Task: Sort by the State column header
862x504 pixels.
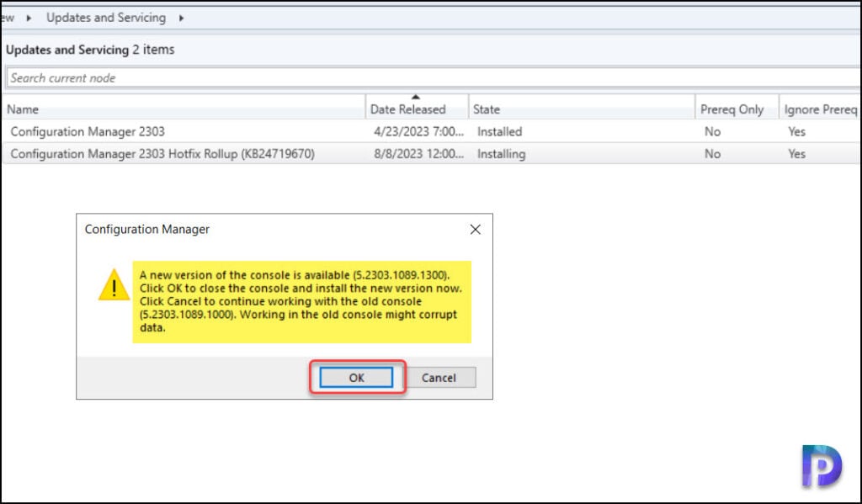Action: coord(582,109)
